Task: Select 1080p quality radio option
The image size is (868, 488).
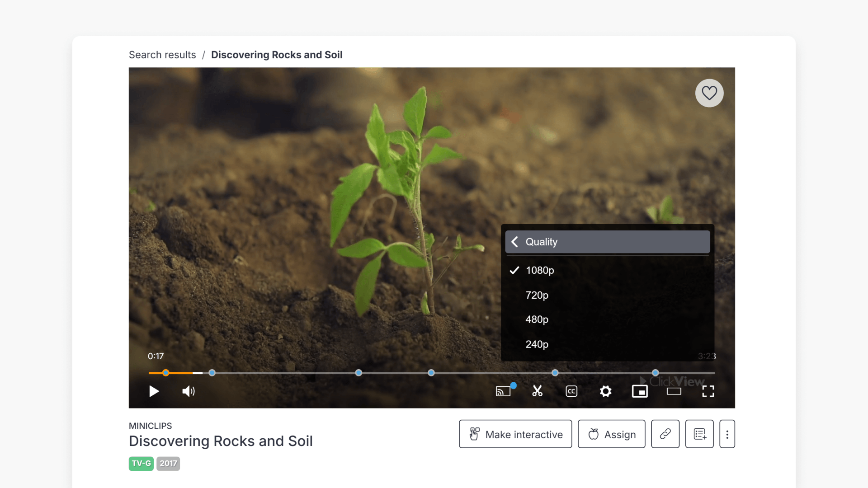Action: [540, 270]
